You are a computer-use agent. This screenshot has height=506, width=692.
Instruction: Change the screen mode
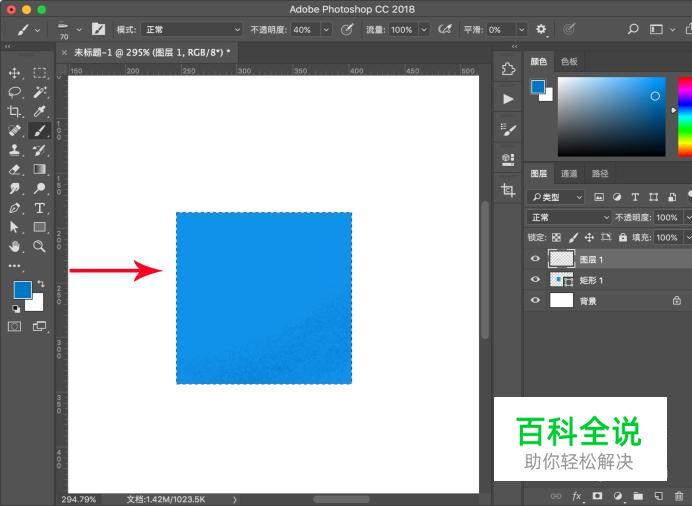(x=40, y=326)
